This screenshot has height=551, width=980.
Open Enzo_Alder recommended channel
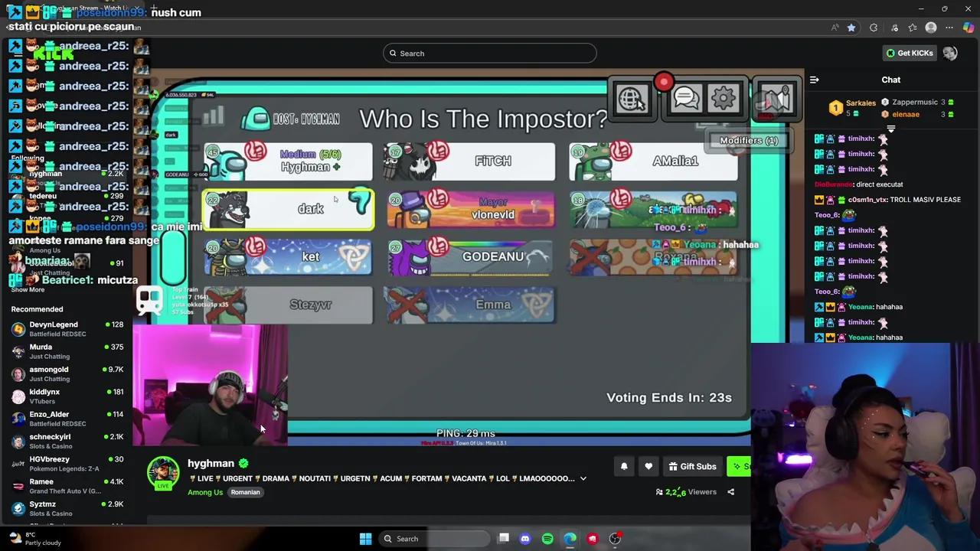pos(67,419)
